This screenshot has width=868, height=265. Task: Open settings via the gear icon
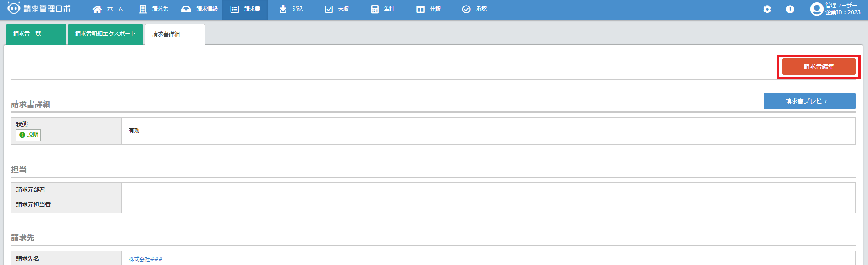click(767, 9)
